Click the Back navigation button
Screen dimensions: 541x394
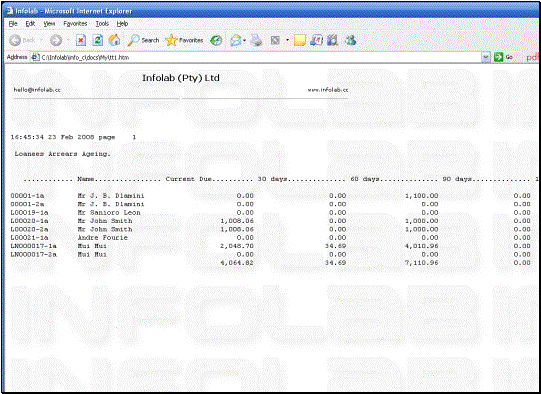pos(22,40)
